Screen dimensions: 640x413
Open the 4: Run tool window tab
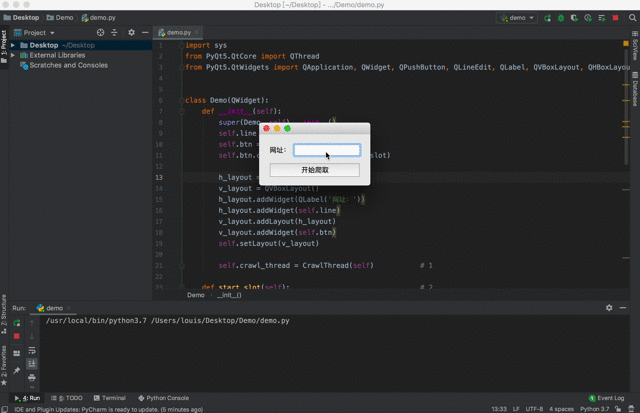[27, 398]
